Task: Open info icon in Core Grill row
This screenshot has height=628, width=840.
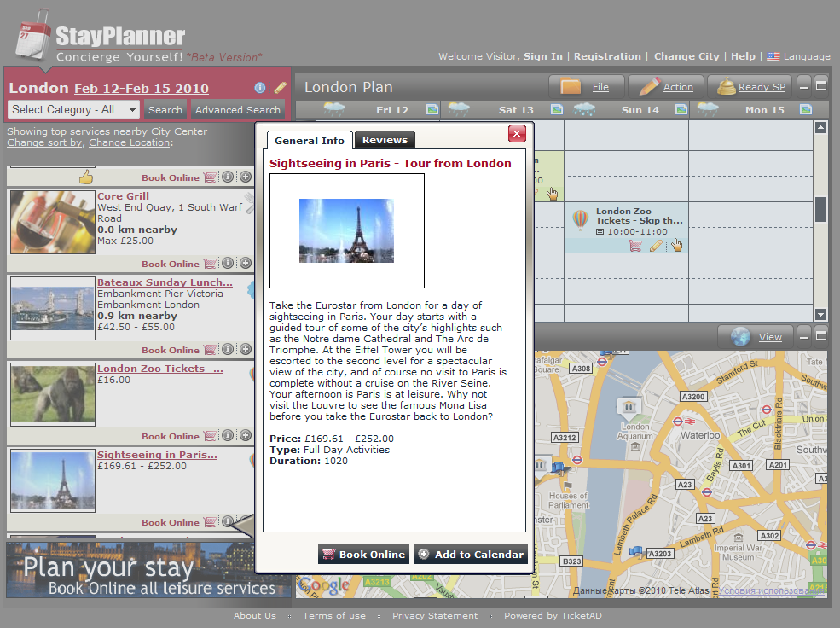Action: (x=228, y=263)
